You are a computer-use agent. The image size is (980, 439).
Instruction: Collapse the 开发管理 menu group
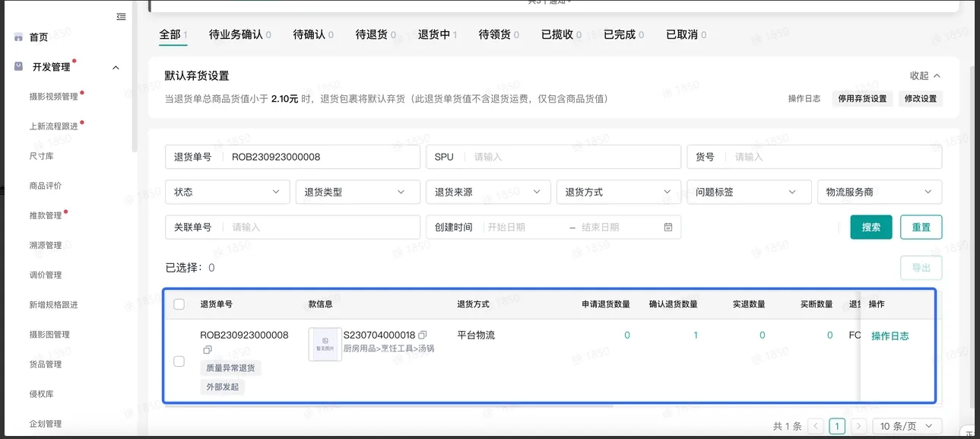(x=116, y=68)
